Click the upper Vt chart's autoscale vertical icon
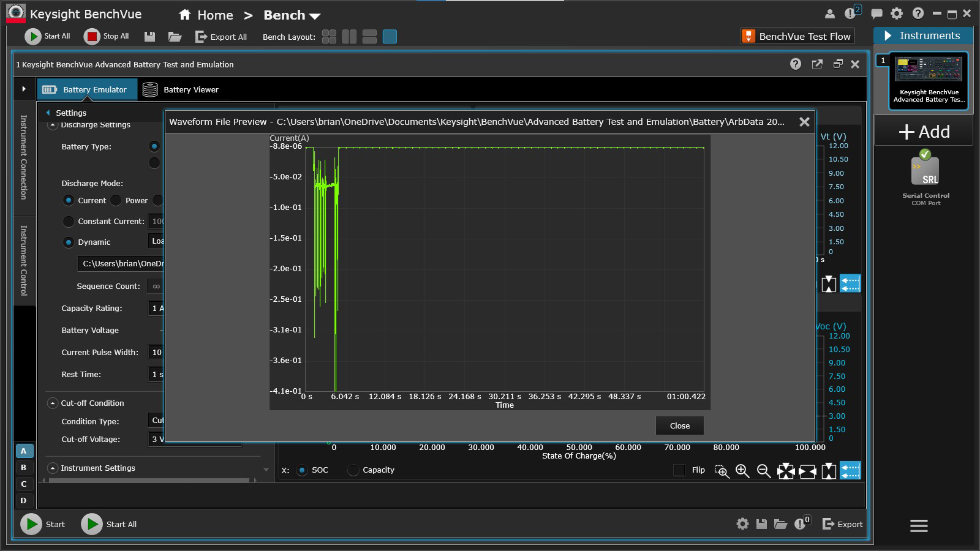980x551 pixels. click(829, 283)
